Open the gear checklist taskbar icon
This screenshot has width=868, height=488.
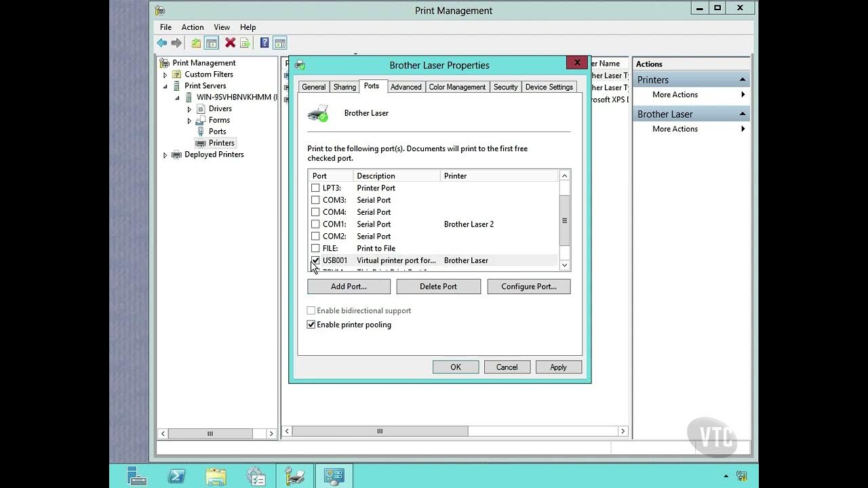click(x=256, y=476)
